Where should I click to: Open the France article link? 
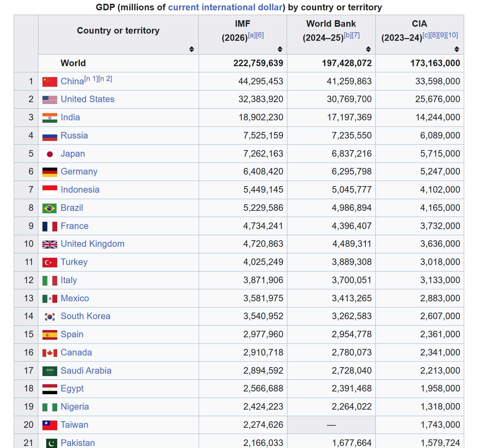click(x=75, y=226)
